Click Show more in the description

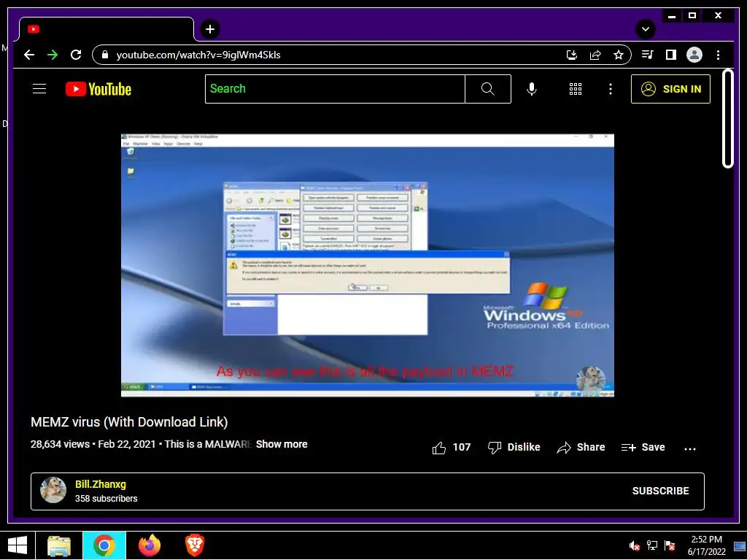coord(282,444)
